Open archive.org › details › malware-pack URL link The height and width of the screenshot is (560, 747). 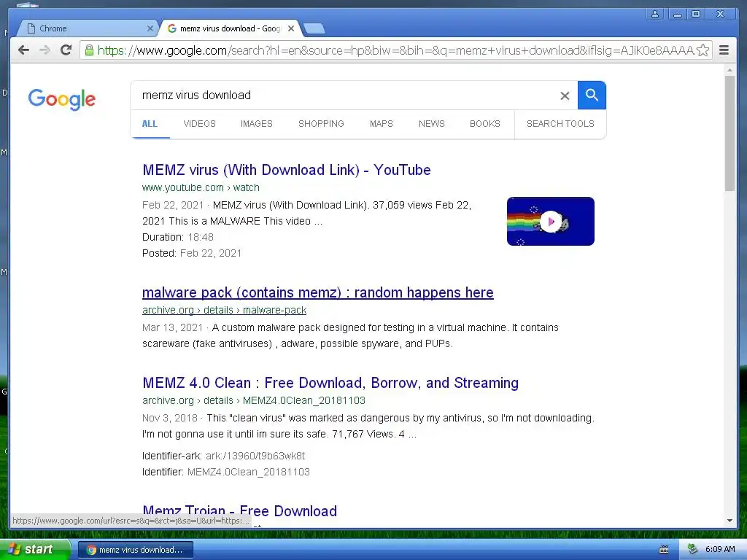tap(225, 310)
